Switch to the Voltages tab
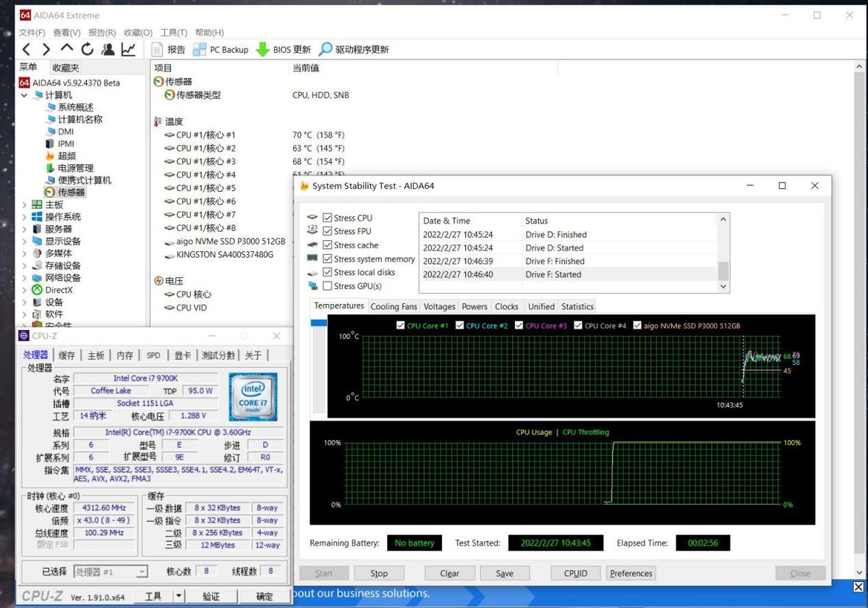The height and width of the screenshot is (608, 868). (x=439, y=306)
